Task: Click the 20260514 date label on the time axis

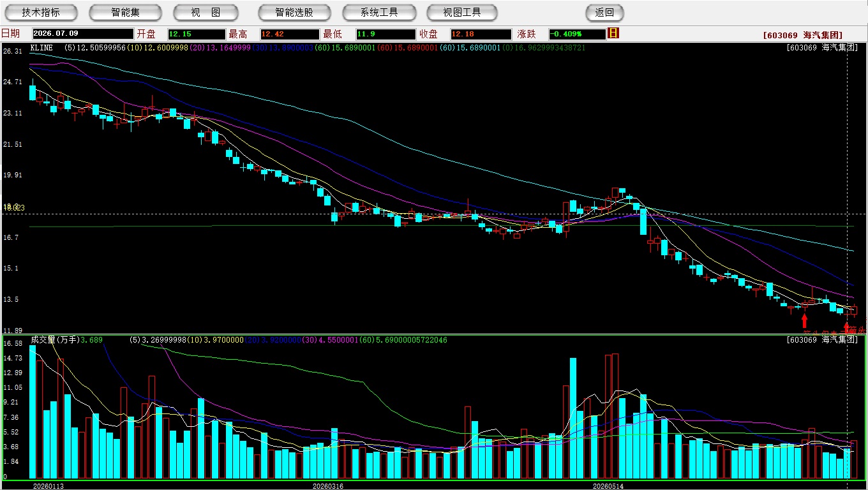Action: coord(608,486)
